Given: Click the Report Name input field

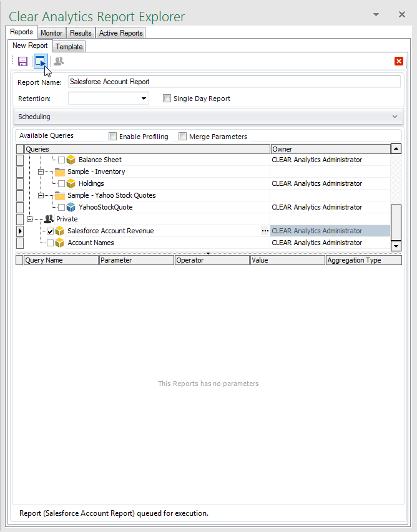Looking at the screenshot, I should click(234, 82).
